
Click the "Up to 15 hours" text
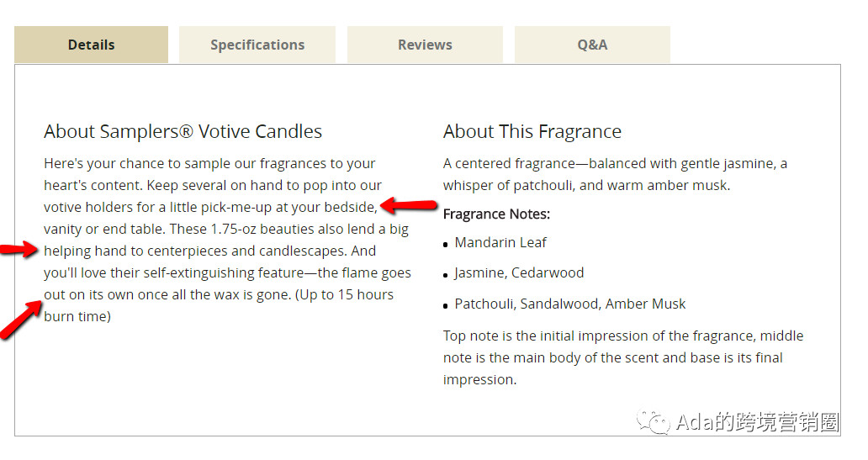347,294
